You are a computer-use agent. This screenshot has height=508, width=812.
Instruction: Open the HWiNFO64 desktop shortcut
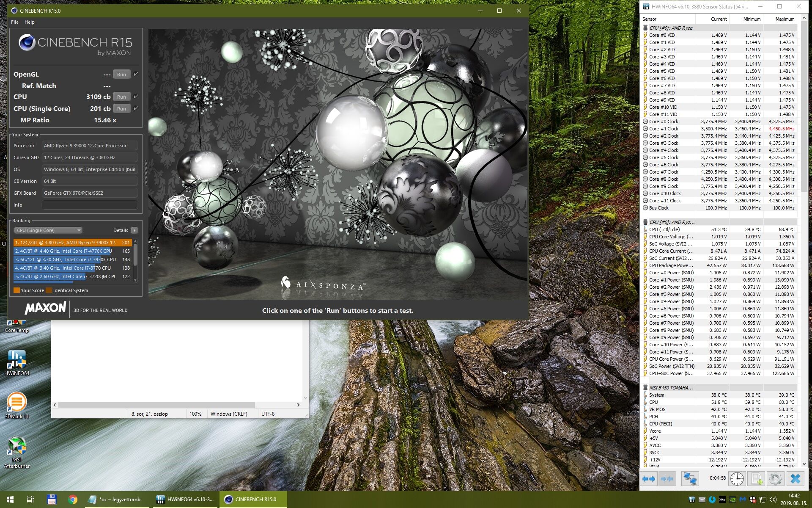point(16,363)
